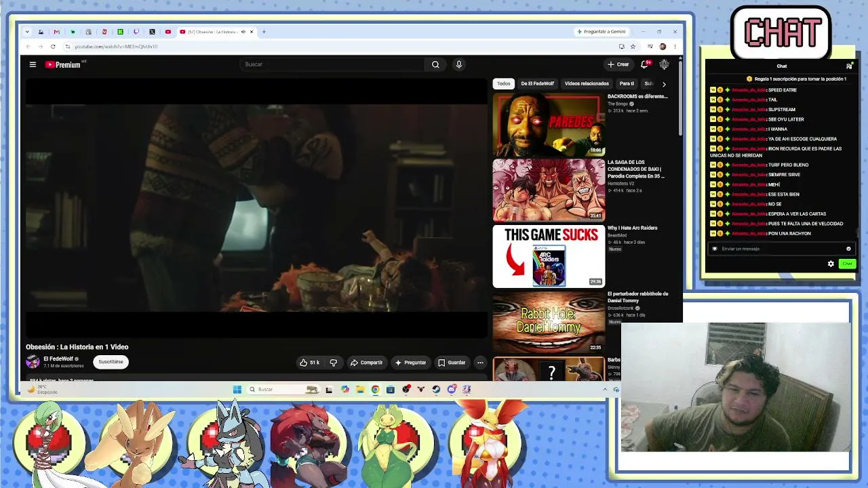Go back with the browser back arrow
This screenshot has height=488, width=868.
(28, 47)
